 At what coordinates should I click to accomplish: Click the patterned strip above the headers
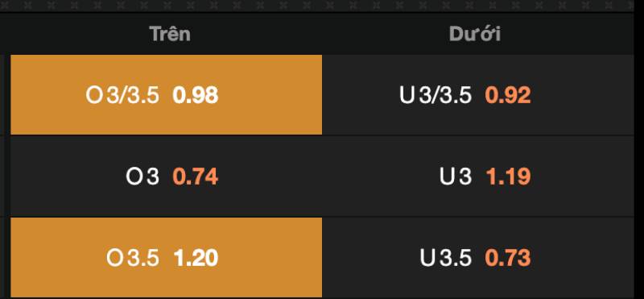[317, 6]
